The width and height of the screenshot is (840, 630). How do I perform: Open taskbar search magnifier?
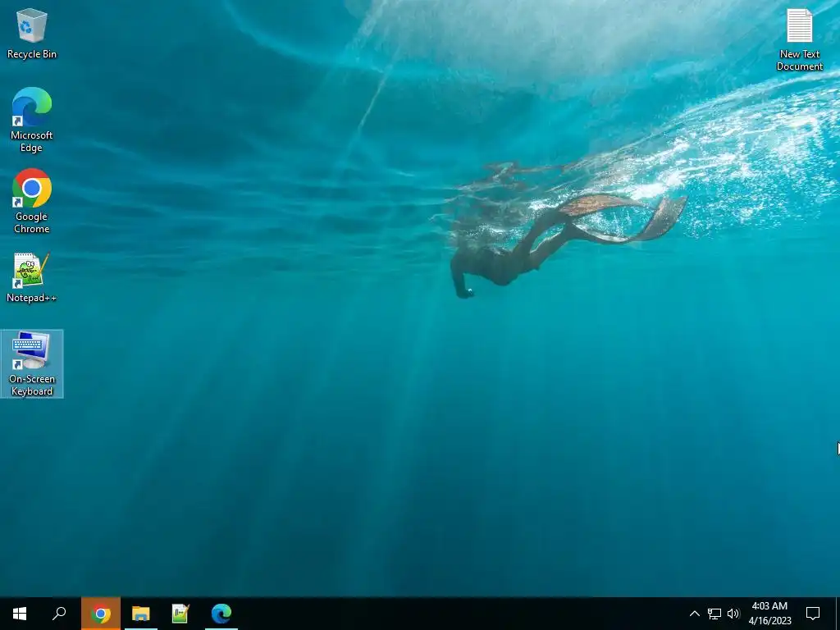click(x=59, y=614)
